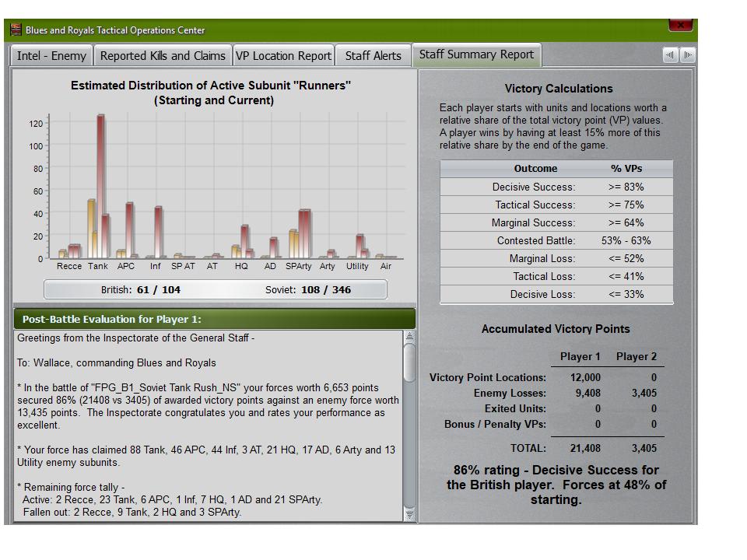This screenshot has width=747, height=560.
Task: Click the Soviet: 108 / 346 count
Action: [308, 289]
